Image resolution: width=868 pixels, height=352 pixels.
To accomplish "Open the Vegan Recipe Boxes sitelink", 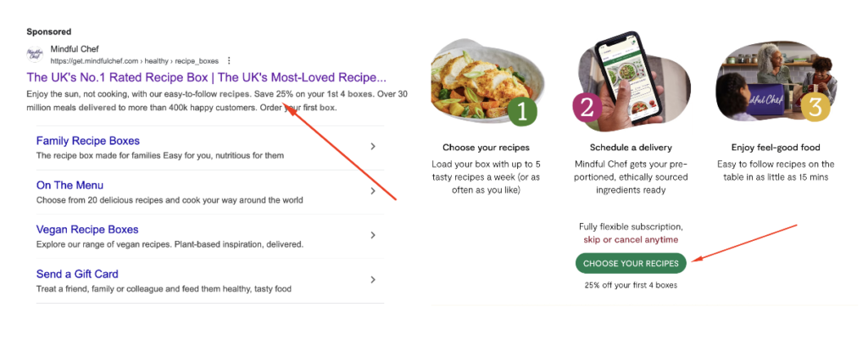I will point(87,229).
